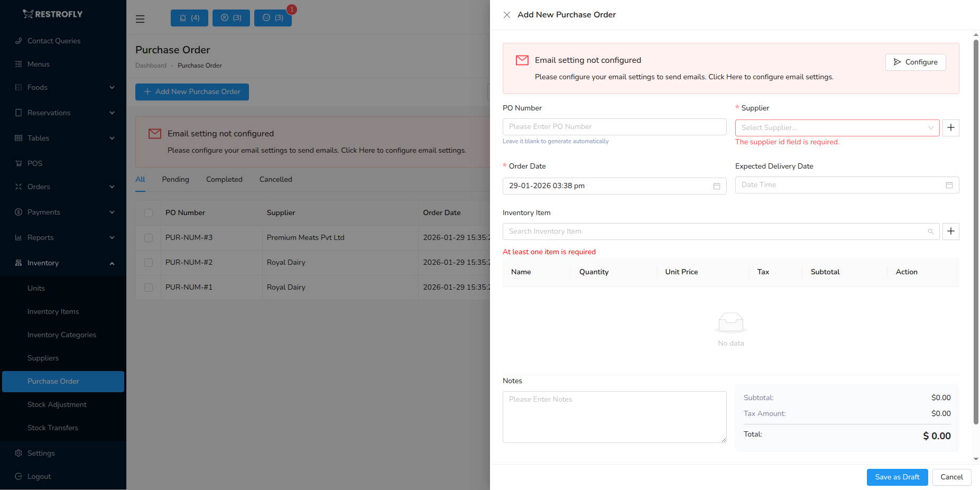Switch to the Completed tab
The image size is (980, 490).
(x=224, y=179)
